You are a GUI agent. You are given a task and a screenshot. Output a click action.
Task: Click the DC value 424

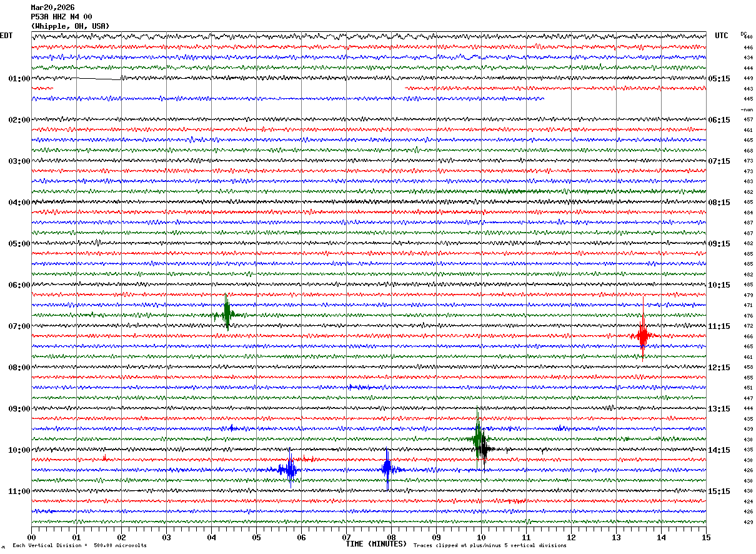point(749,501)
